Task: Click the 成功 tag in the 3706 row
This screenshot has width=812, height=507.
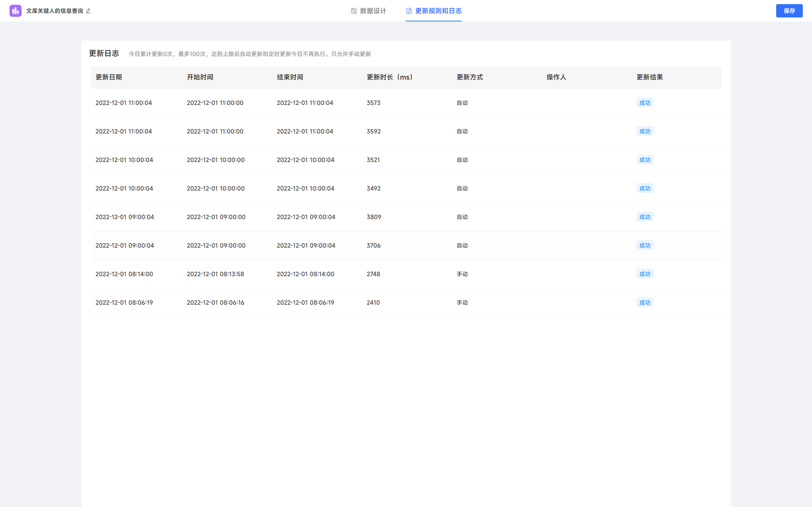Action: coord(645,245)
